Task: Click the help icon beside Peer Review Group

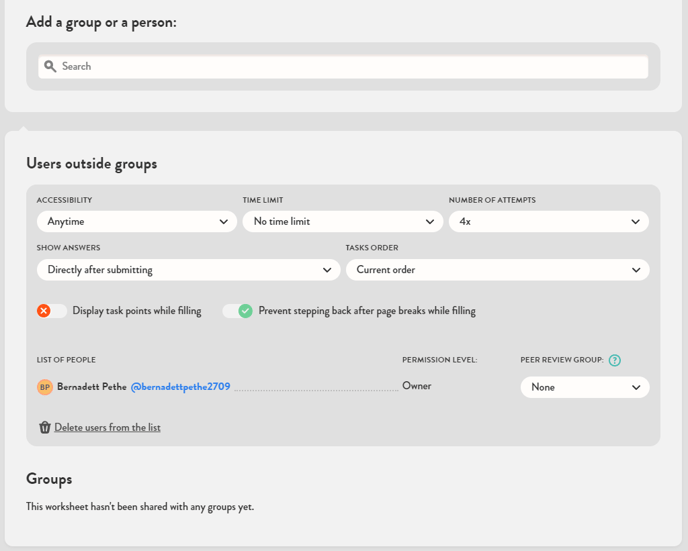Action: [x=614, y=360]
